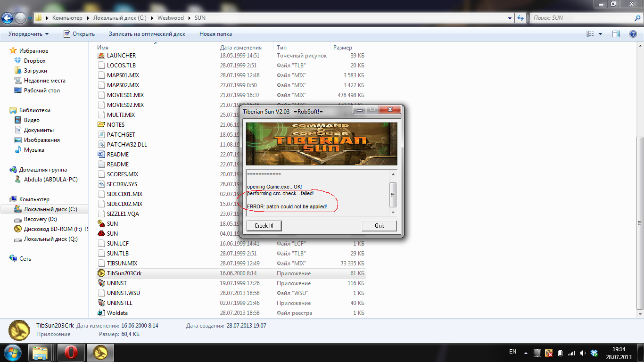Viewport: 644px width, 362px height.
Task: Click the volume speaker tray icon
Action: 583,353
